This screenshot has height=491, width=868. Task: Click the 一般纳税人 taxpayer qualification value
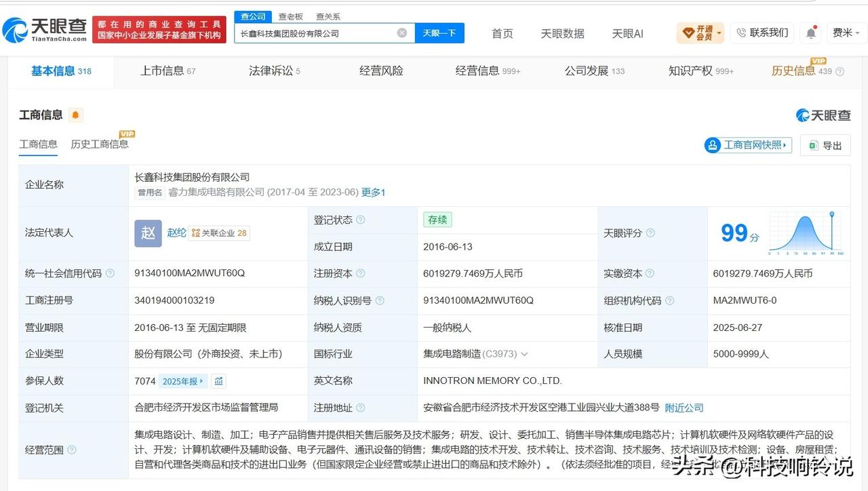(447, 328)
